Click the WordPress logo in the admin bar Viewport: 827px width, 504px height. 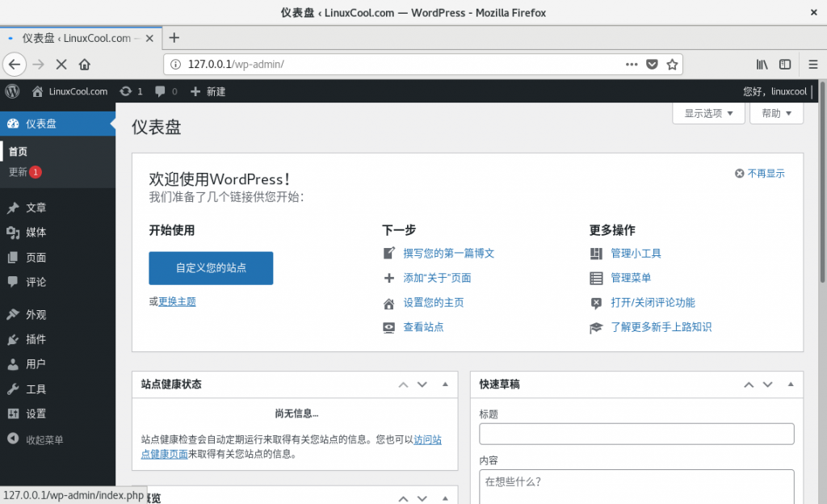coord(11,91)
